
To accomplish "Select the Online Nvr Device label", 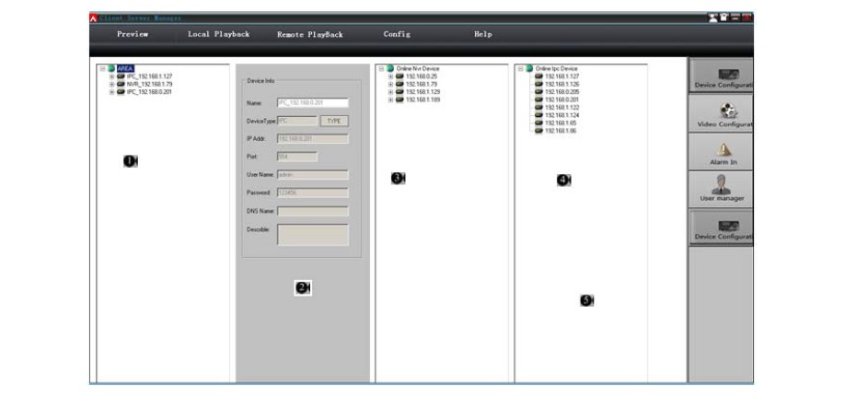I will coord(418,69).
